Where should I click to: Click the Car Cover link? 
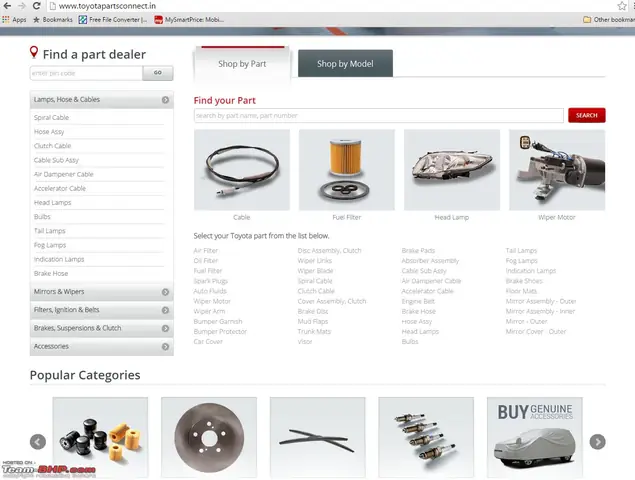(x=208, y=342)
